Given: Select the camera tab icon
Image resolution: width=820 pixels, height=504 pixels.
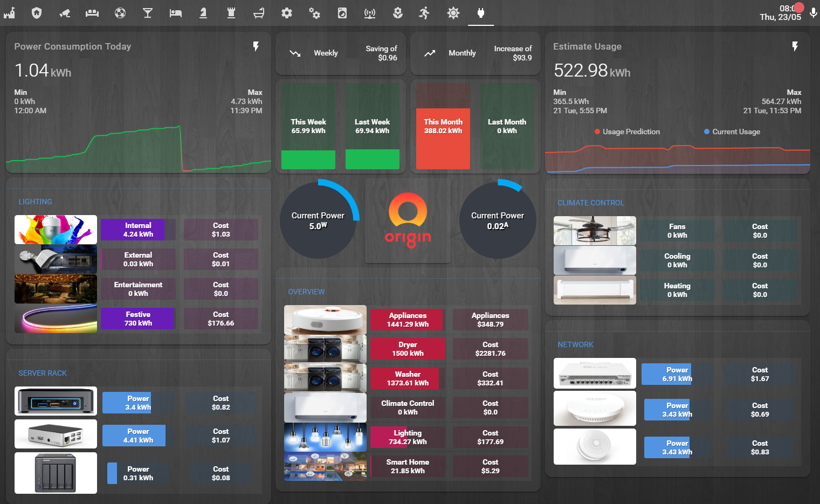Looking at the screenshot, I should [x=65, y=12].
